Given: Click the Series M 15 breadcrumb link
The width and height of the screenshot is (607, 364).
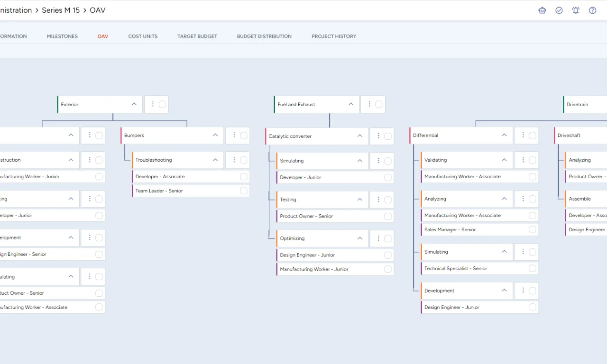Looking at the screenshot, I should [x=61, y=10].
